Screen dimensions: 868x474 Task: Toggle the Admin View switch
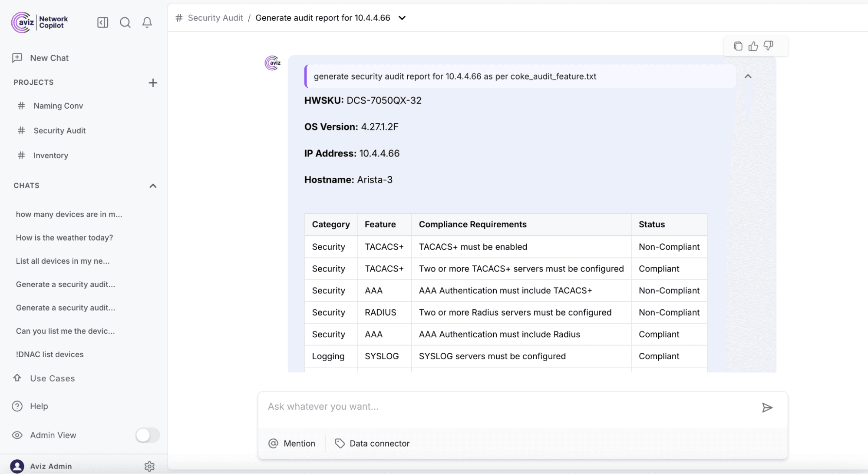(x=147, y=435)
